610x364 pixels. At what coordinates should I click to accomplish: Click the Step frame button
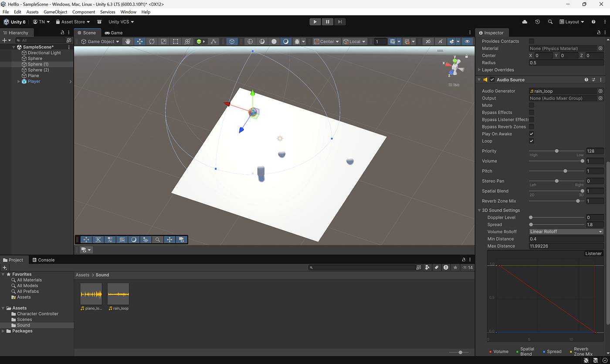click(x=340, y=22)
